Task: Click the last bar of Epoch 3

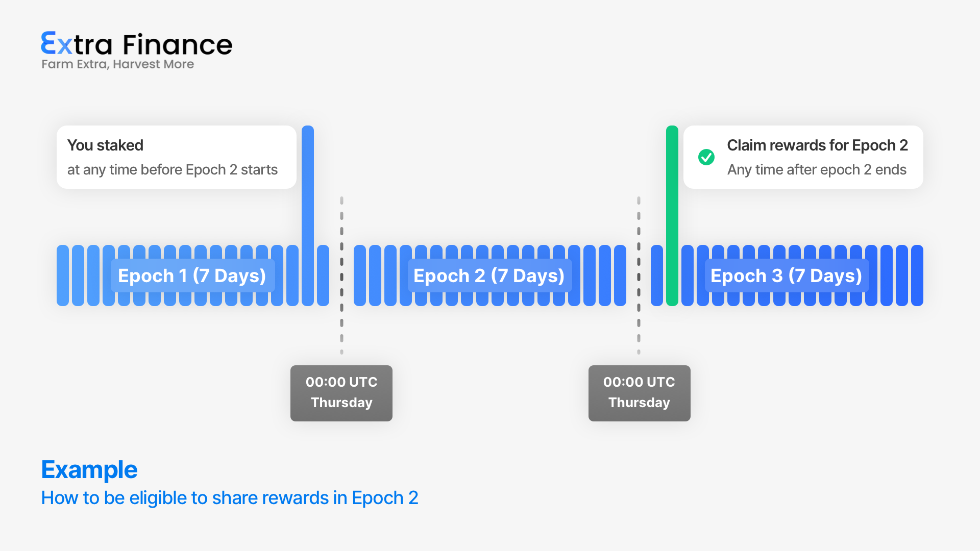Action: pyautogui.click(x=917, y=275)
